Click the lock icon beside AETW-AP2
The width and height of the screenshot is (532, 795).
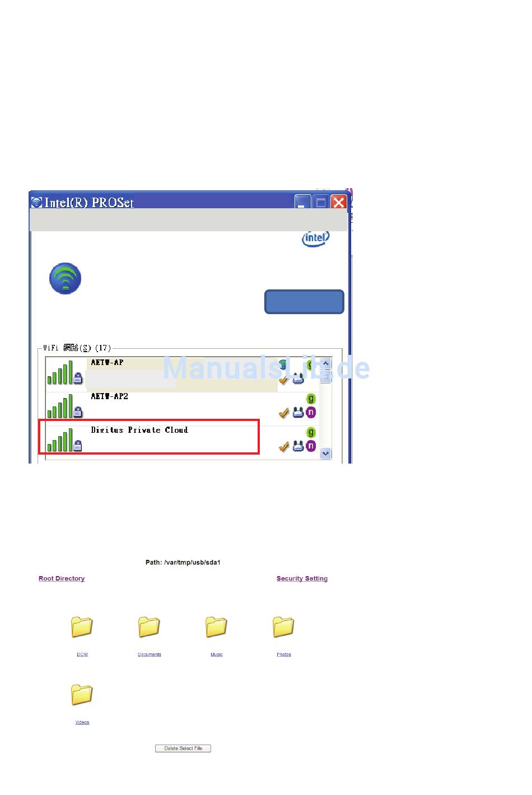pos(78,412)
